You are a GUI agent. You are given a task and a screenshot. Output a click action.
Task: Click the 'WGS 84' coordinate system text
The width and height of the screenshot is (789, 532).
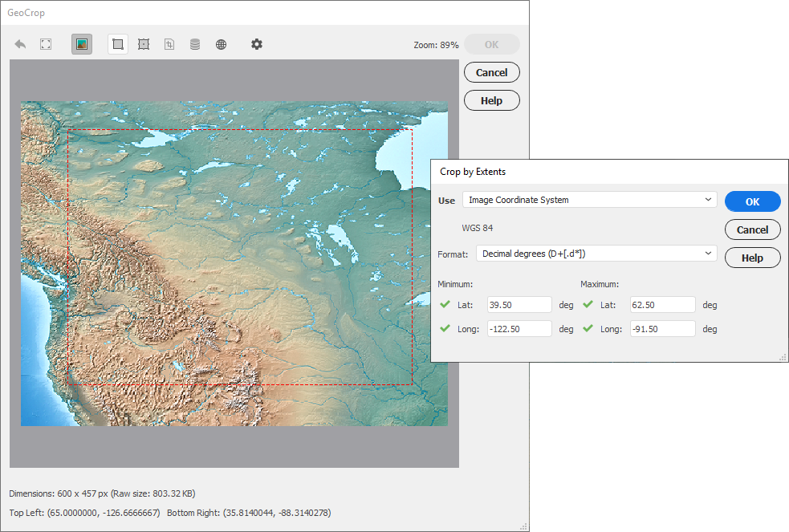[x=477, y=228]
